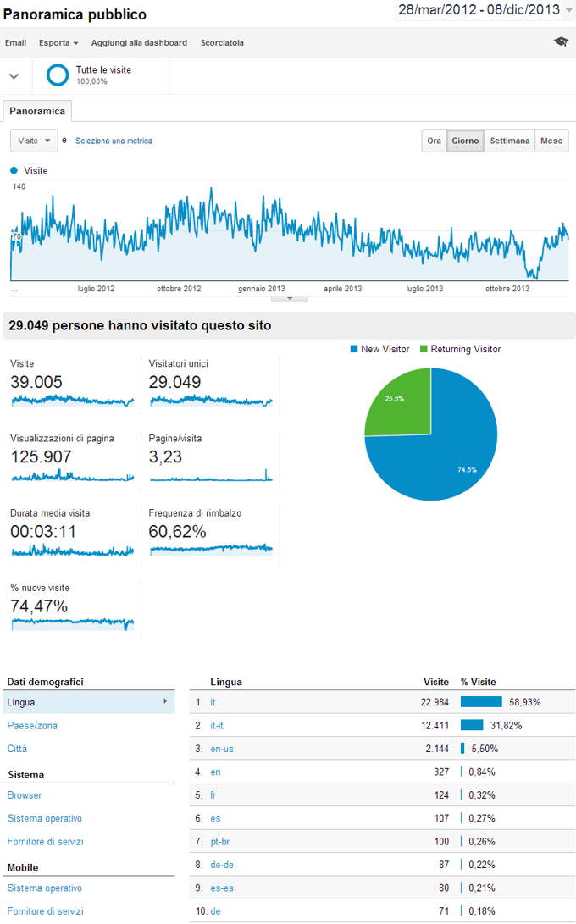Click the 'de-de' language link
Image resolution: width=576 pixels, height=924 pixels.
(222, 865)
